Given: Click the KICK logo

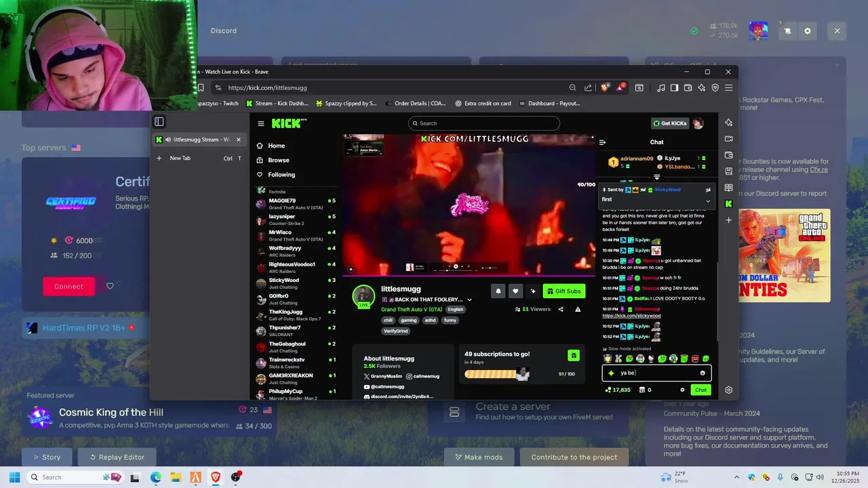Looking at the screenshot, I should tap(289, 123).
